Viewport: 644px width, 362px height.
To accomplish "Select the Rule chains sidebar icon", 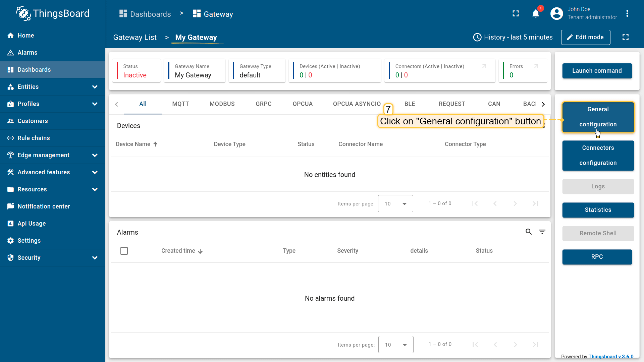I will [10, 138].
